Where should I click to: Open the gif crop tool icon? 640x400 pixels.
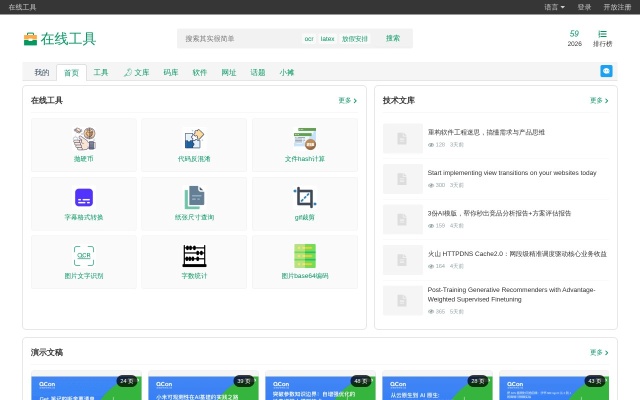point(305,197)
